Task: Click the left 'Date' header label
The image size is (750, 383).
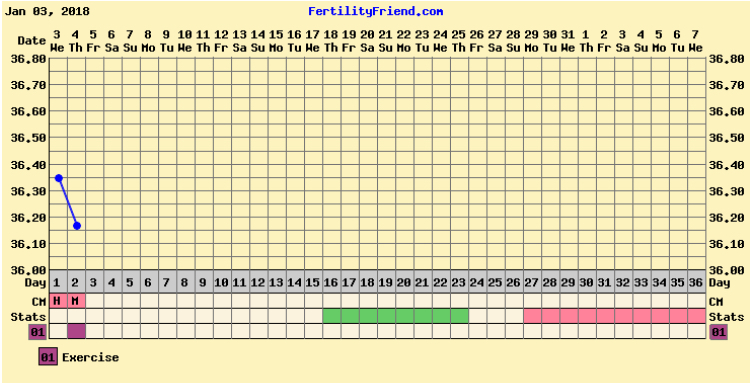Action: click(32, 41)
